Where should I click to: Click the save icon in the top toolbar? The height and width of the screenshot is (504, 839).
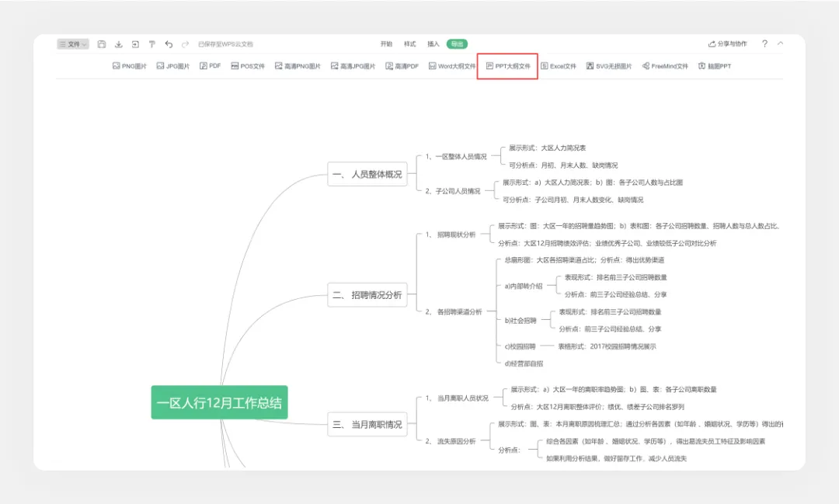[x=102, y=44]
